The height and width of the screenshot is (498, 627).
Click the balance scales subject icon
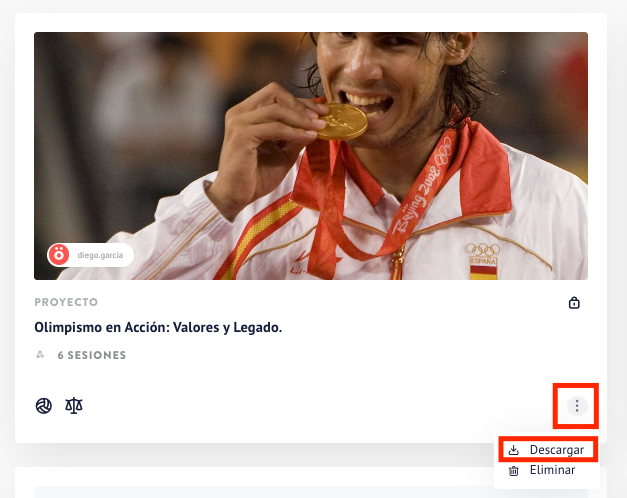(x=74, y=406)
